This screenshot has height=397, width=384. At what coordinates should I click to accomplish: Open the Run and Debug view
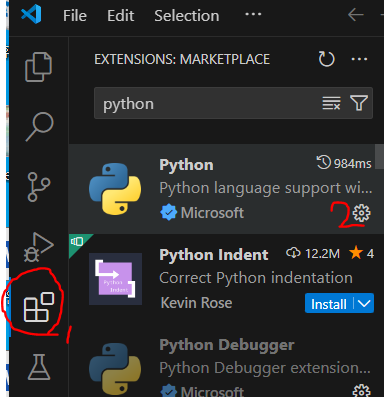tap(39, 247)
